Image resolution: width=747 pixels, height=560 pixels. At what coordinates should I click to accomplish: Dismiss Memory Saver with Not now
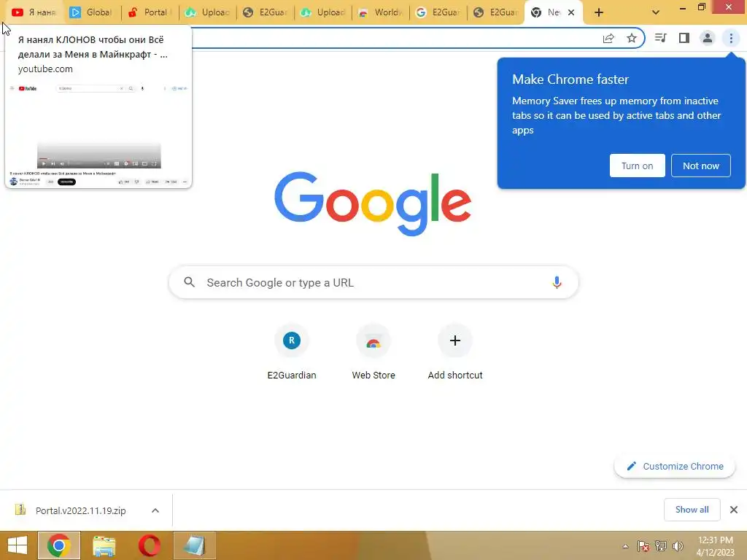(701, 166)
